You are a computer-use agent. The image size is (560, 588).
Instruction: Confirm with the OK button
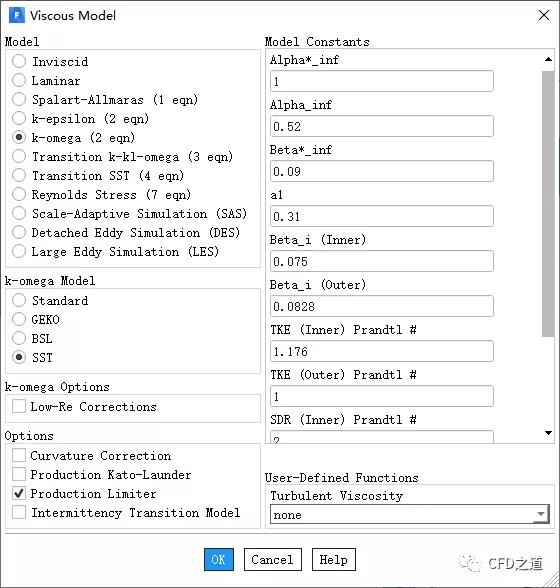click(x=219, y=560)
